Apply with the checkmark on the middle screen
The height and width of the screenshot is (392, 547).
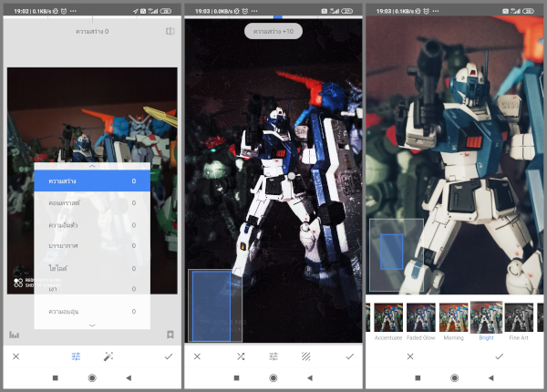point(349,356)
